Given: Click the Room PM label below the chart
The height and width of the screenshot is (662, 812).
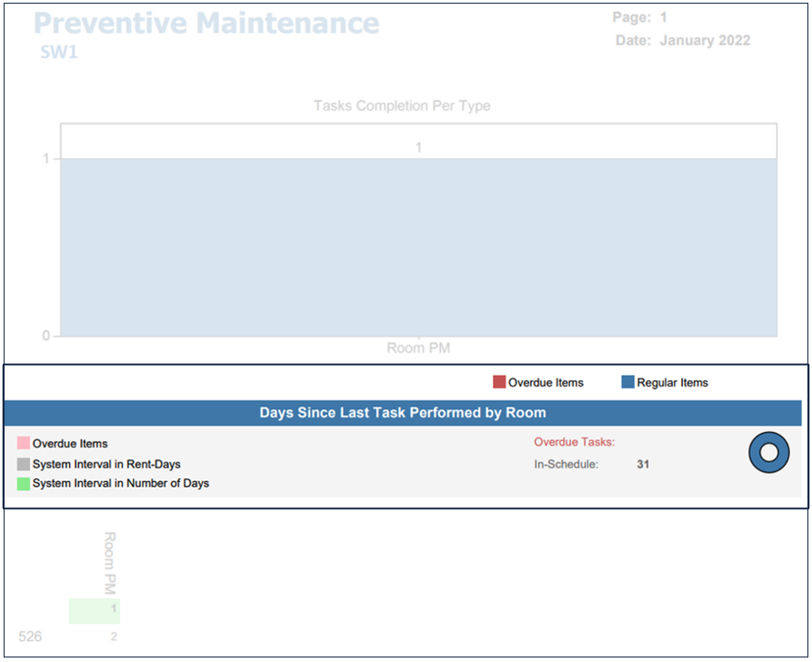Looking at the screenshot, I should tap(418, 348).
